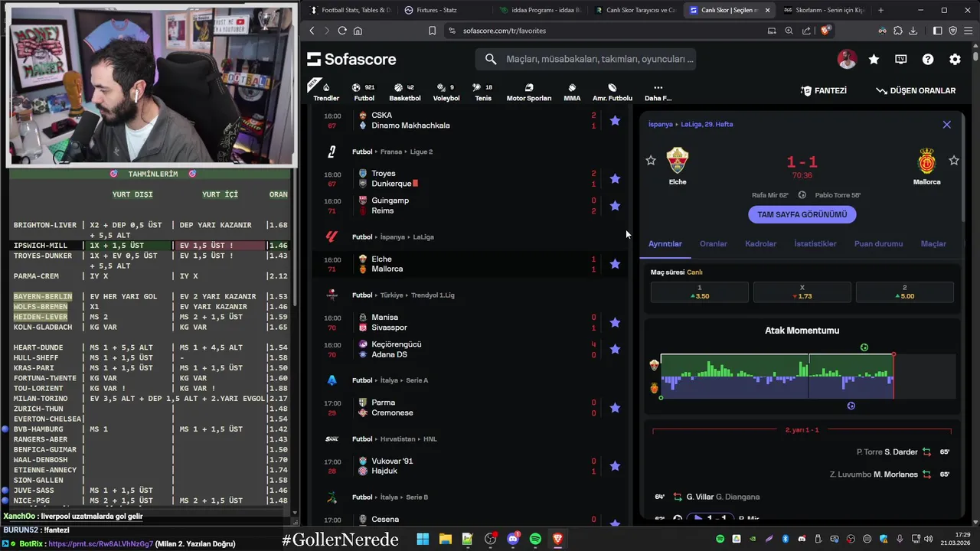
Task: Open the İtalya Serie A league header
Action: 390,380
